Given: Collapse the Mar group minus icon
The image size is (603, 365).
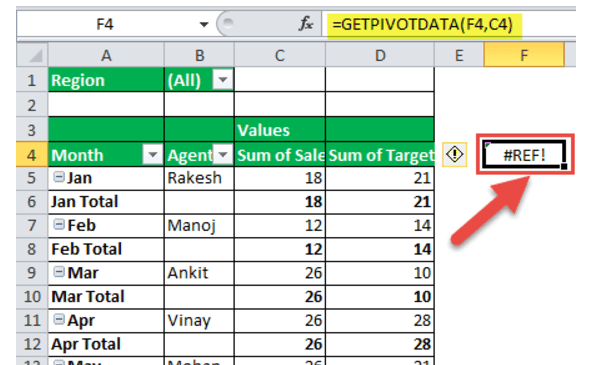Looking at the screenshot, I should (x=58, y=272).
